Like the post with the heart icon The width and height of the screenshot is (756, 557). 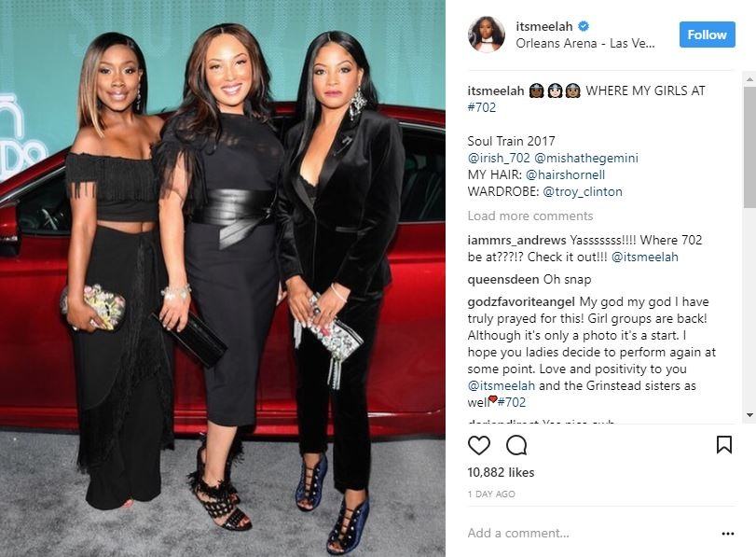coord(479,445)
